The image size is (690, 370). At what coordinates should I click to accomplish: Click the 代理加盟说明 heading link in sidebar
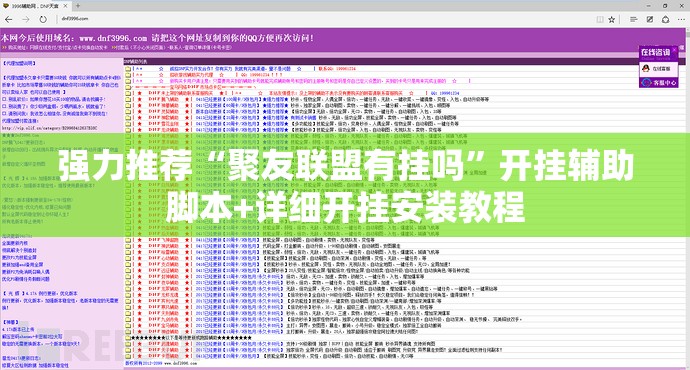point(20,63)
